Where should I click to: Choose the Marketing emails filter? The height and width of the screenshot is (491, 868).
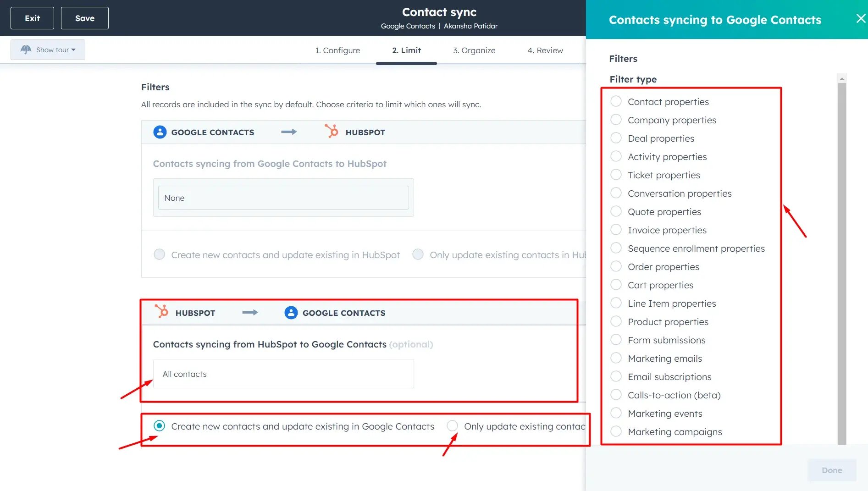(616, 358)
